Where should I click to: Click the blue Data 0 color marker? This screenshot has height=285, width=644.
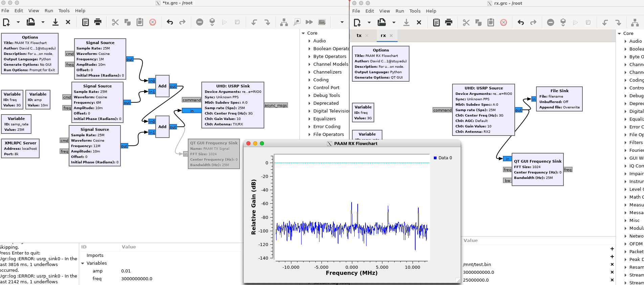coord(435,158)
